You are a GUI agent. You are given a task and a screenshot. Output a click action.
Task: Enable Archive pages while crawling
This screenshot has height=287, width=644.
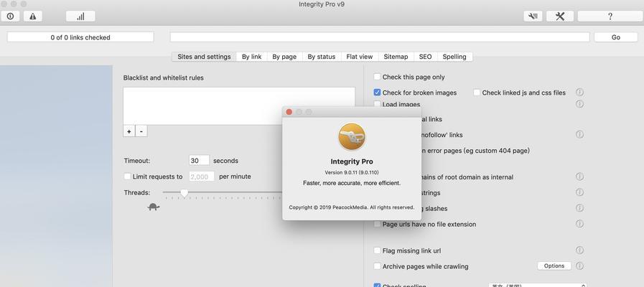377,266
